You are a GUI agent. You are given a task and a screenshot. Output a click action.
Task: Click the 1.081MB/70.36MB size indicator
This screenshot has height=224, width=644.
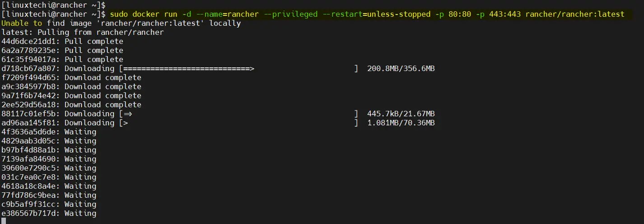pos(401,123)
